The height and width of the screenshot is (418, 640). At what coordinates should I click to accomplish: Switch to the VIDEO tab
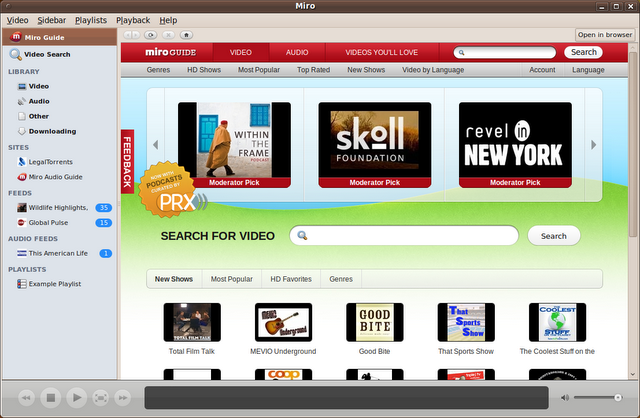click(x=240, y=52)
